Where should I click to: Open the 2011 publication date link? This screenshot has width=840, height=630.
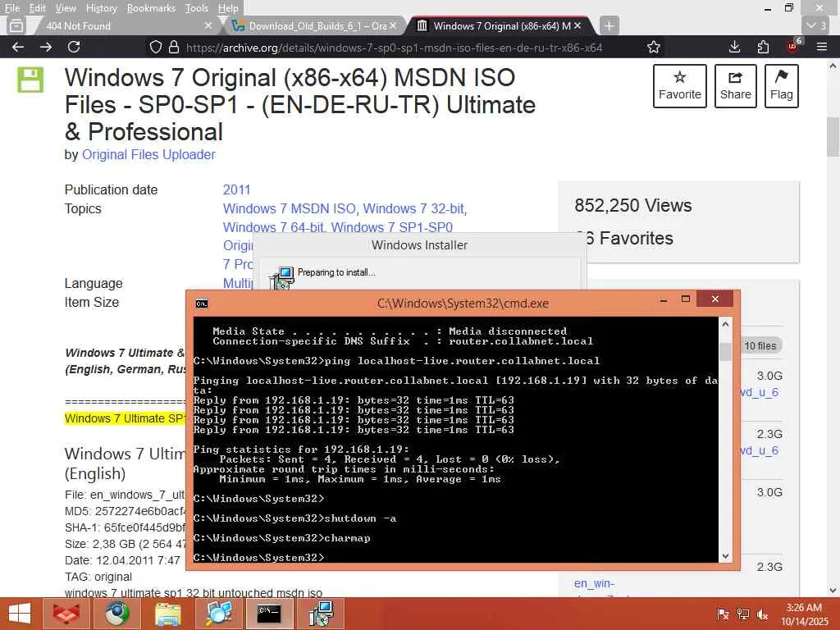point(236,189)
